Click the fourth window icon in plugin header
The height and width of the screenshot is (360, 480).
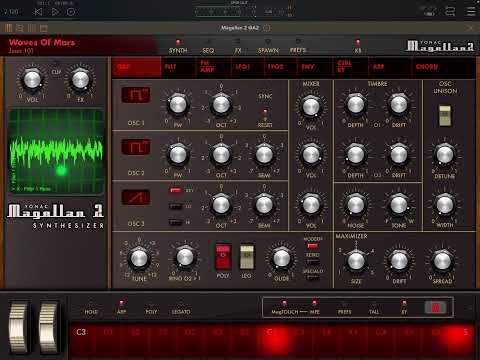pos(44,28)
